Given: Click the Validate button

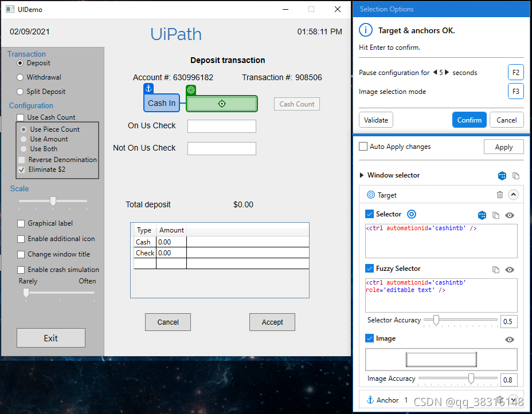Looking at the screenshot, I should [376, 120].
